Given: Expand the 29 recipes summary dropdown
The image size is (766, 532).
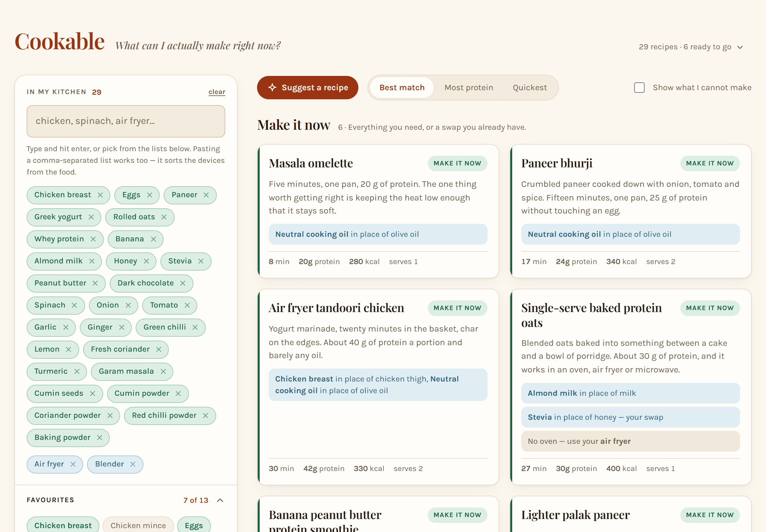Looking at the screenshot, I should (691, 47).
